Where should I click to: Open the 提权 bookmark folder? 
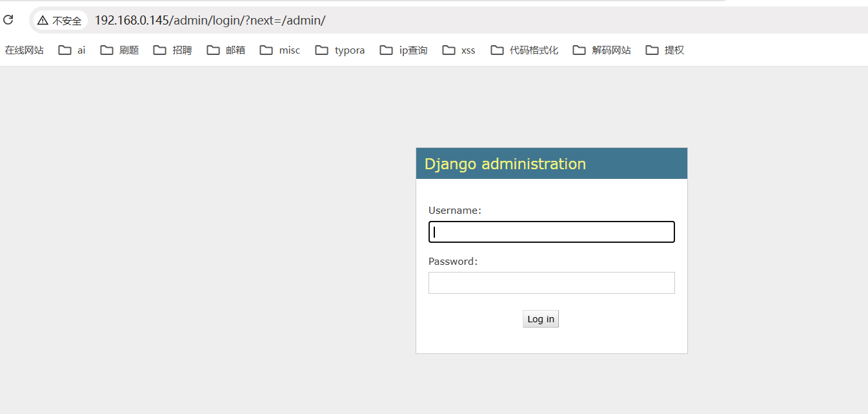pos(664,50)
